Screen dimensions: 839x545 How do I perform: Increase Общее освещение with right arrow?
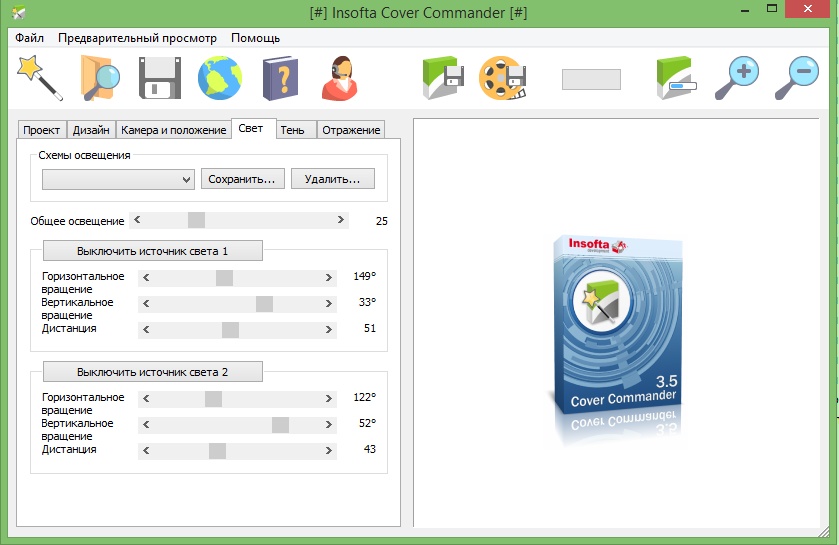coord(341,220)
